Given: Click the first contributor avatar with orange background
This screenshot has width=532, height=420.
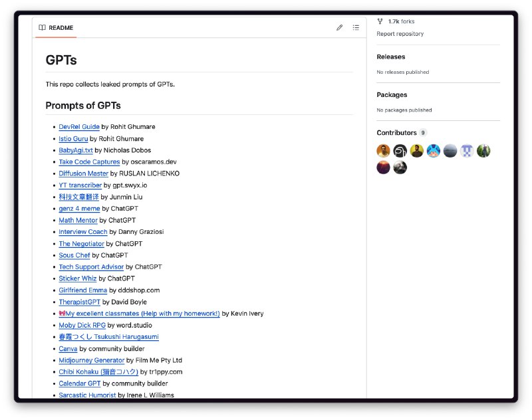Looking at the screenshot, I should click(384, 150).
